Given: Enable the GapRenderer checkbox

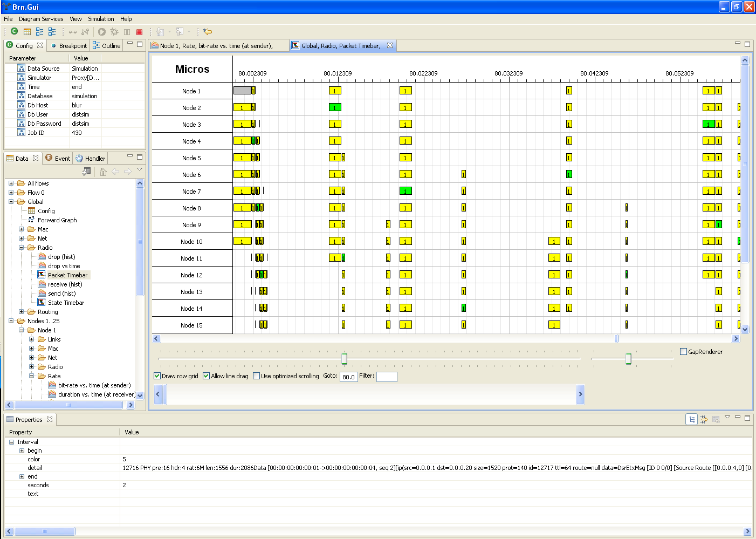Looking at the screenshot, I should tap(684, 352).
